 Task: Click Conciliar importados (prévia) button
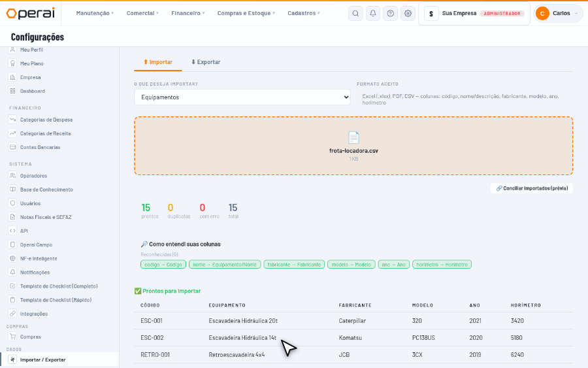pos(532,188)
